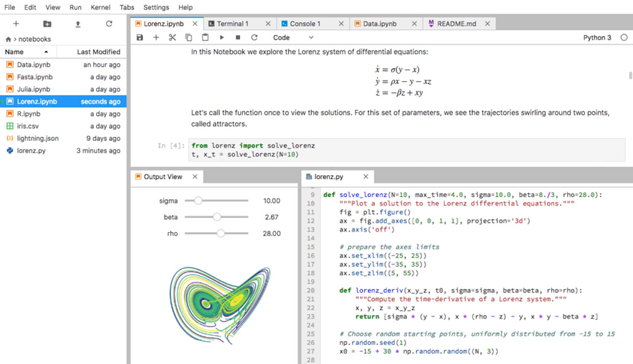Adjust the sigma slider handle

click(x=198, y=201)
